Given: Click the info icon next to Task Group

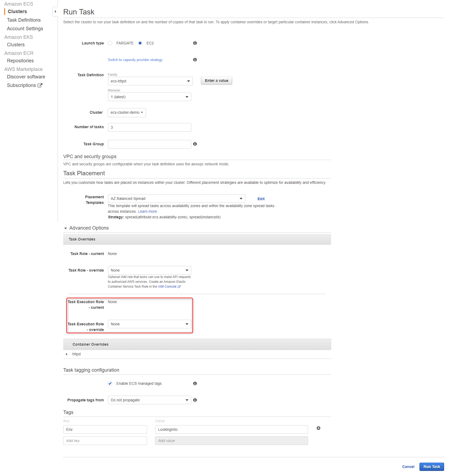Looking at the screenshot, I should click(x=195, y=144).
